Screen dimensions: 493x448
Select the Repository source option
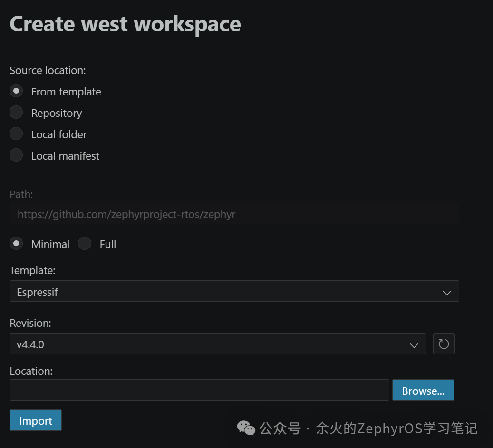(16, 113)
